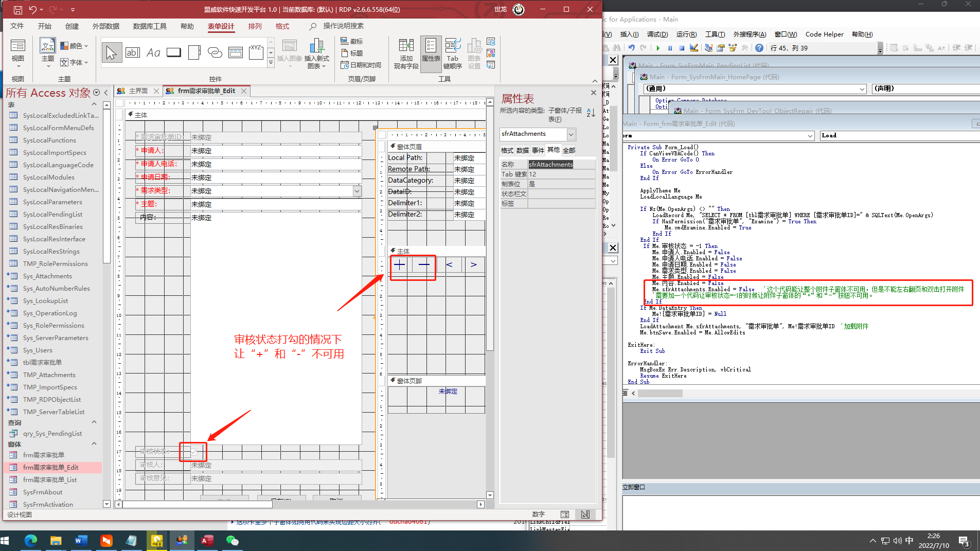The height and width of the screenshot is (551, 980).
Task: Switch to the 主界面 document tab
Action: tap(138, 91)
